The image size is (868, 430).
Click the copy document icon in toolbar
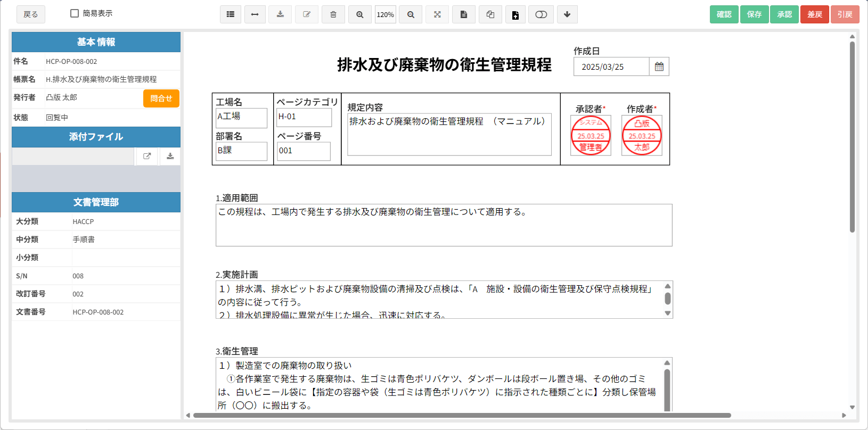490,14
